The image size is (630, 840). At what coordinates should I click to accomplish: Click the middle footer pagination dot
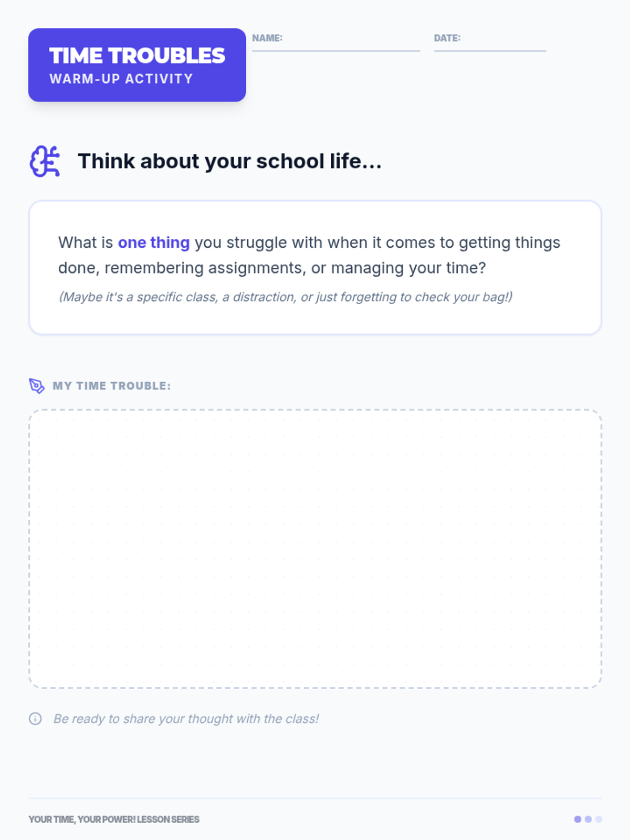[588, 819]
